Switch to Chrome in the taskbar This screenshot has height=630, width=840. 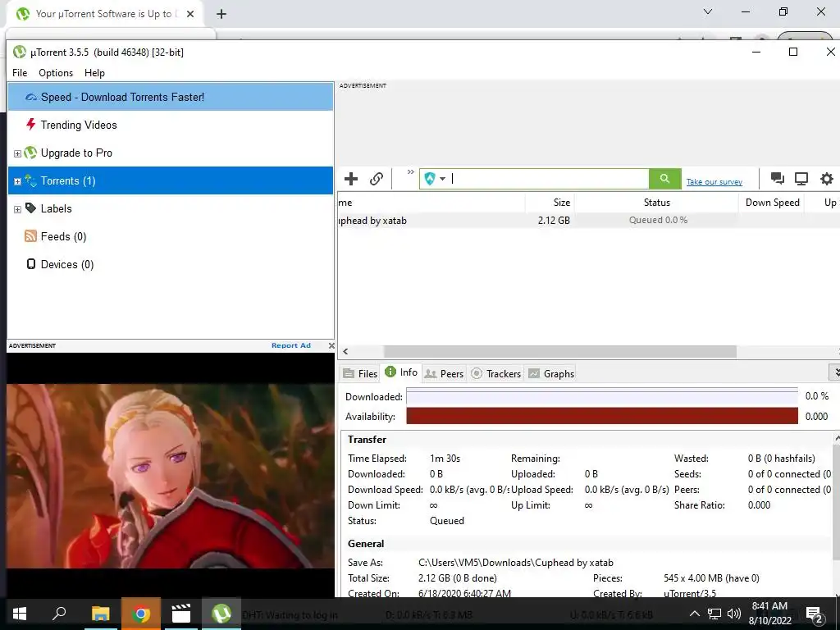pyautogui.click(x=140, y=614)
